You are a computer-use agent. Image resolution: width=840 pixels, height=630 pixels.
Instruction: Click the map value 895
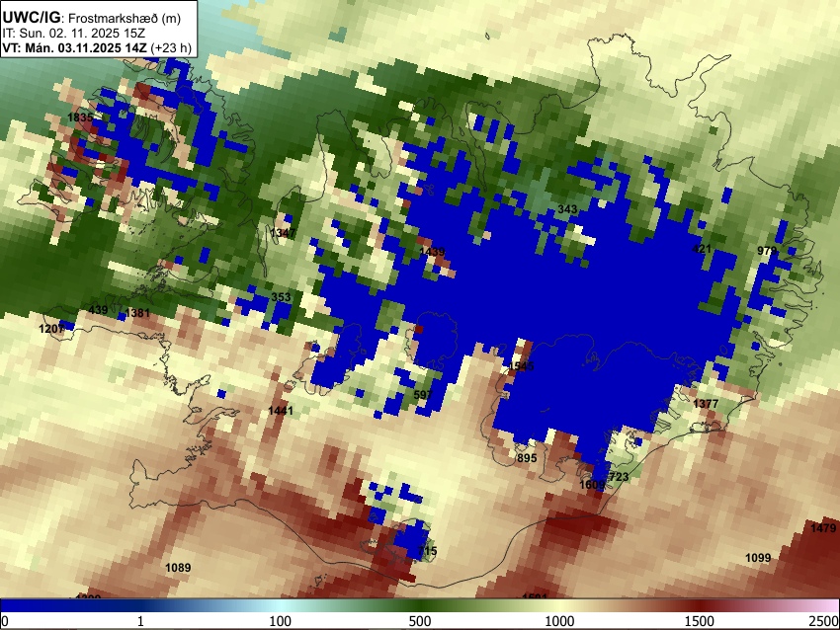click(527, 458)
